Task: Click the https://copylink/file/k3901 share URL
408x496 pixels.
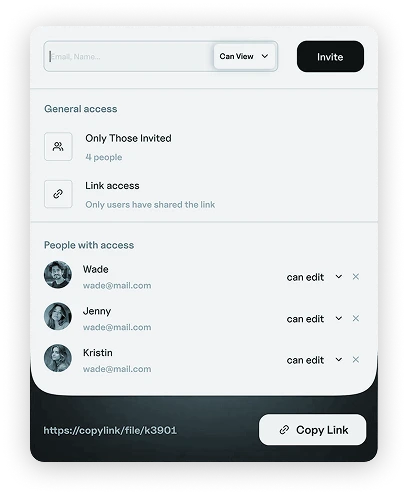Action: (110, 430)
